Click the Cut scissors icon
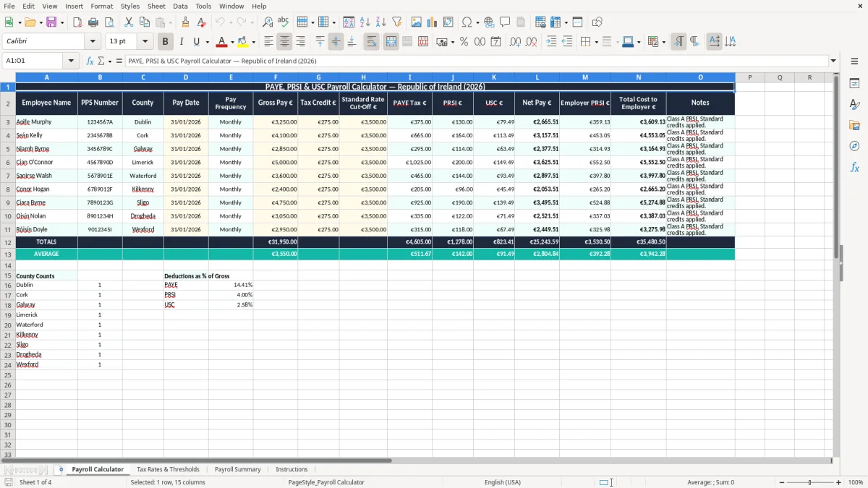Viewport: 868px width, 488px height. click(x=129, y=22)
